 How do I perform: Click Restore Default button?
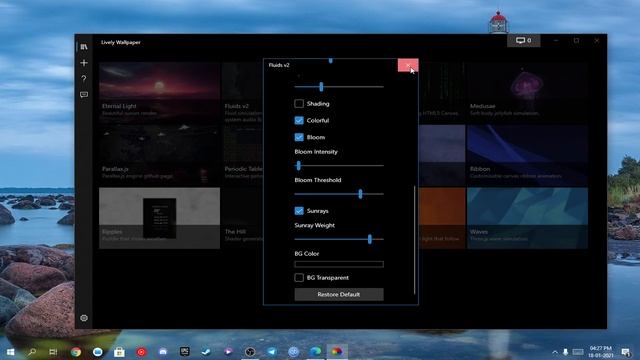tap(339, 294)
